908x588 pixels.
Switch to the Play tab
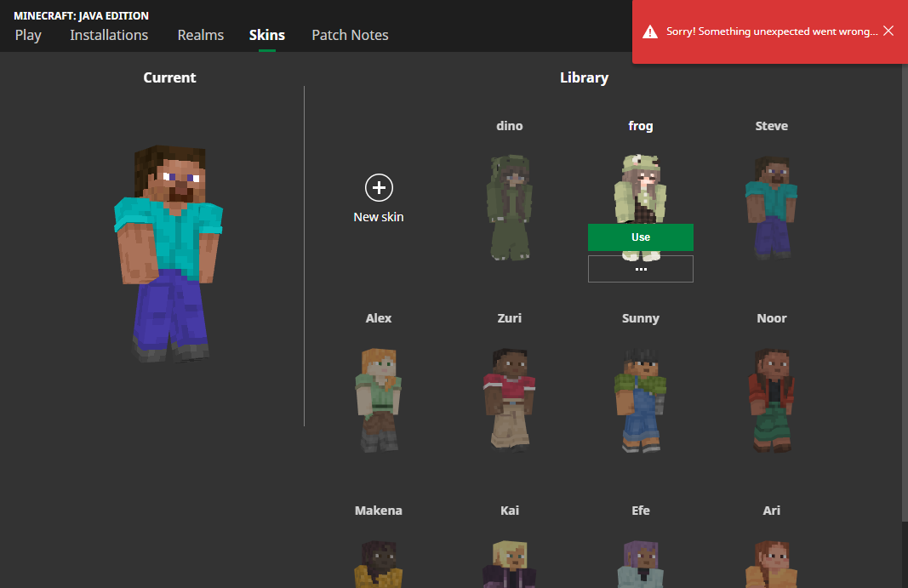pyautogui.click(x=28, y=35)
